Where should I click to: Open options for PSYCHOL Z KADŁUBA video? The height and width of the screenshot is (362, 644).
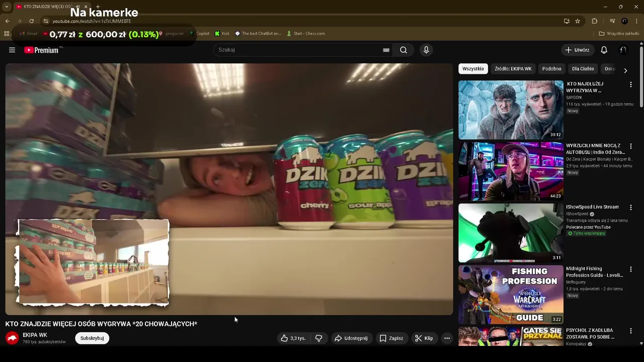630,331
